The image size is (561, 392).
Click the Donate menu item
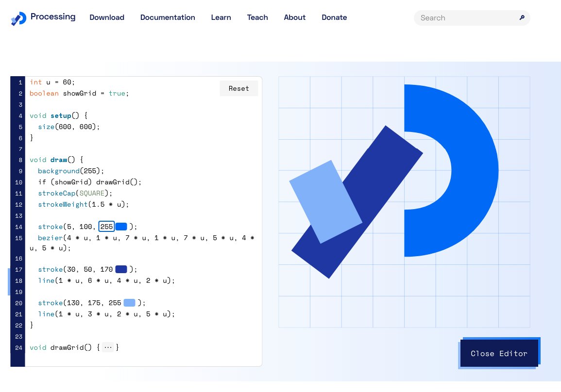coord(334,17)
